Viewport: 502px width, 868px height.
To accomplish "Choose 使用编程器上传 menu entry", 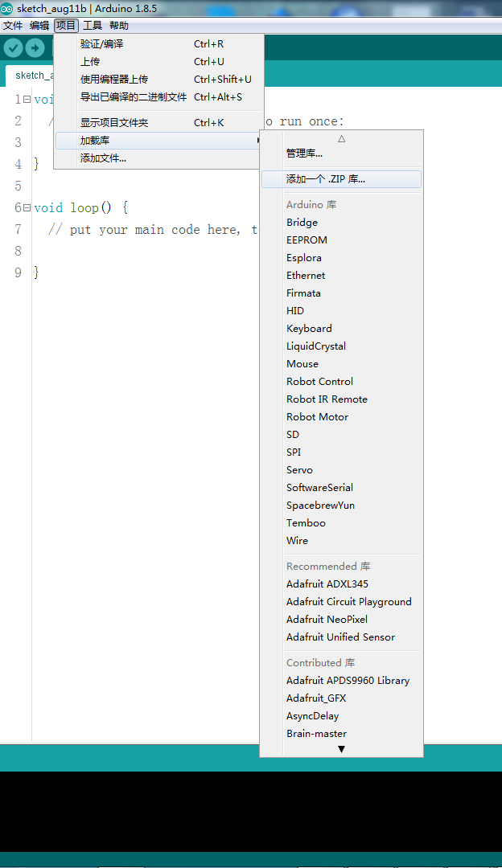I will point(159,80).
